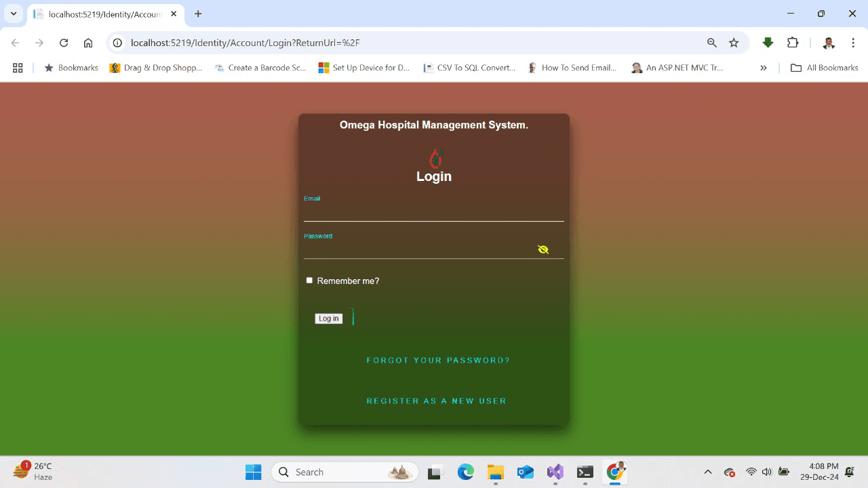
Task: Focus the Password input field
Action: point(434,250)
